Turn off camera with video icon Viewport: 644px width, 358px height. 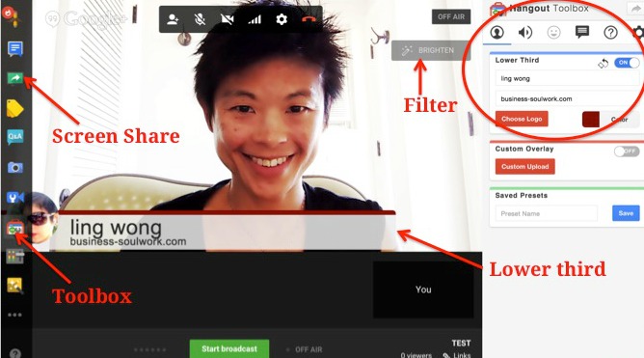(227, 19)
